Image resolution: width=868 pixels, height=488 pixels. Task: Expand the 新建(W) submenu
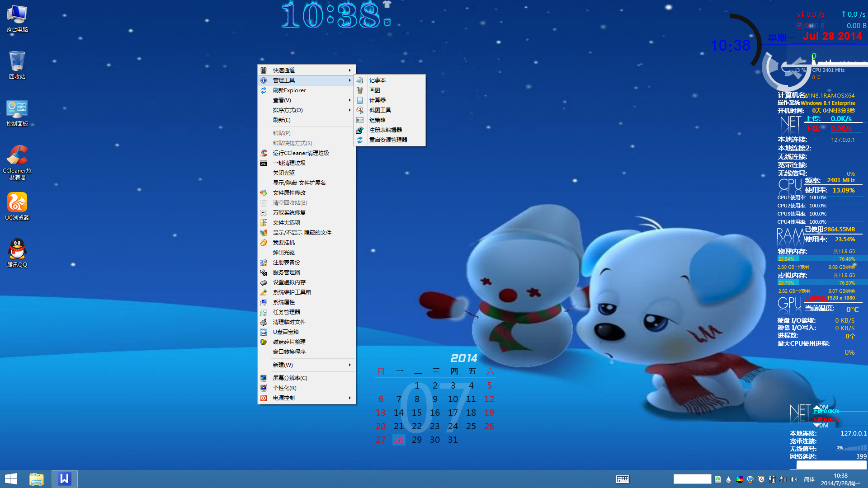pos(307,365)
